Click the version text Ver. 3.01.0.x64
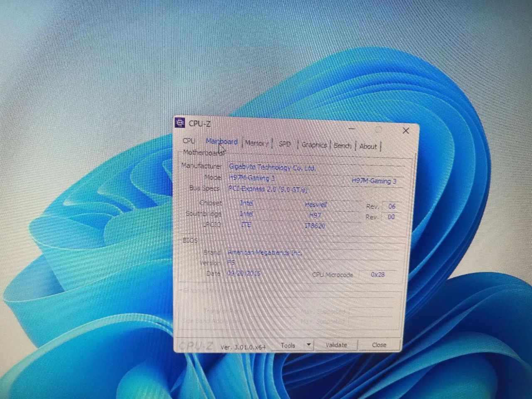The height and width of the screenshot is (399, 532). tap(243, 347)
